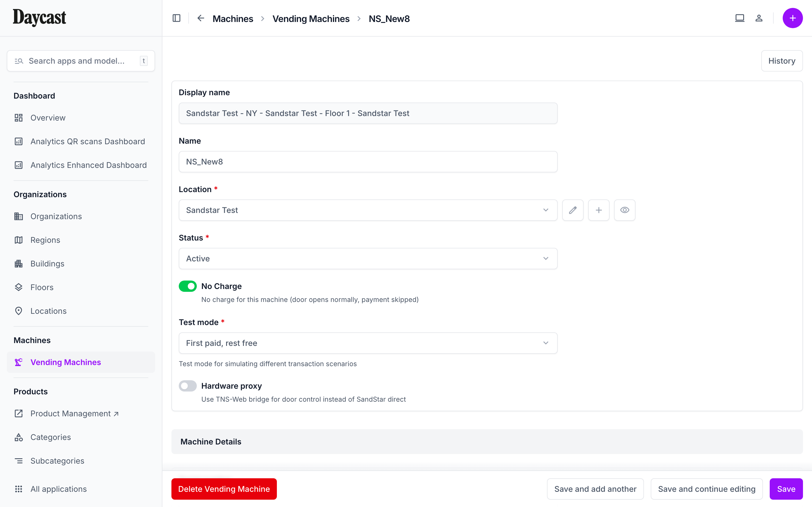Open the Location dropdown

click(368, 210)
